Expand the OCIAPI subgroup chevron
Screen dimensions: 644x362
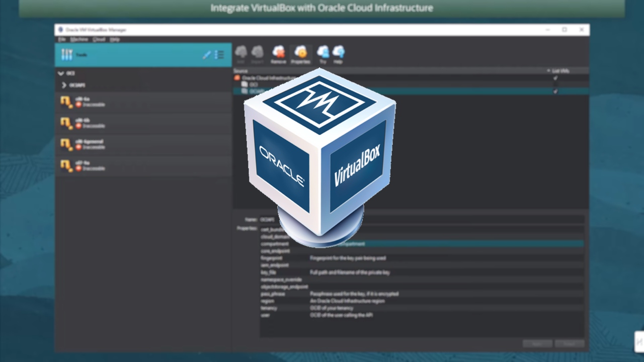64,85
